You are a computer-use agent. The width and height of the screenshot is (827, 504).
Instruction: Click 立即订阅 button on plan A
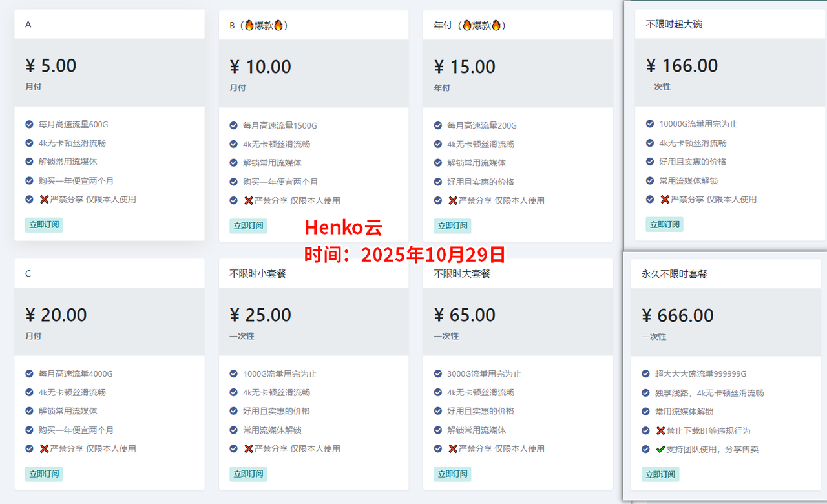click(x=44, y=225)
